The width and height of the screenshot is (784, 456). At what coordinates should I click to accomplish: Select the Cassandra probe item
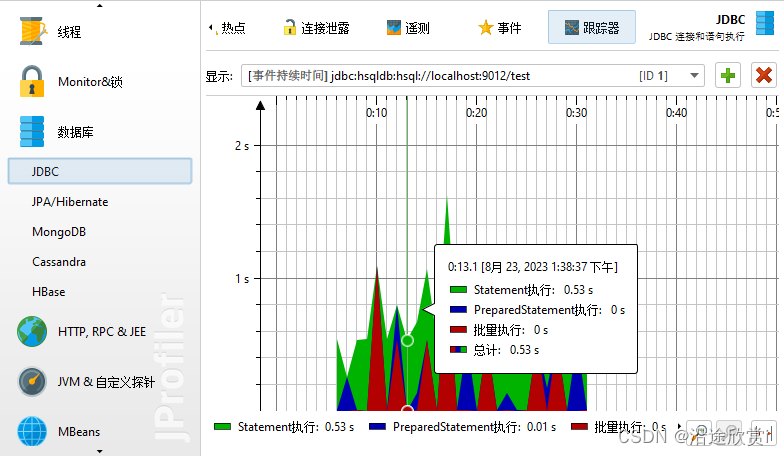click(x=59, y=262)
